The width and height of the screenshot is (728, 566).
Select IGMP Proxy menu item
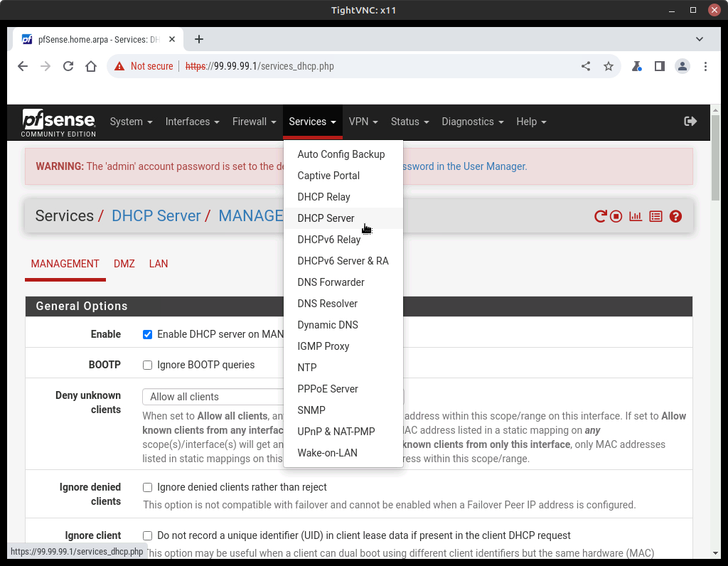343,346
